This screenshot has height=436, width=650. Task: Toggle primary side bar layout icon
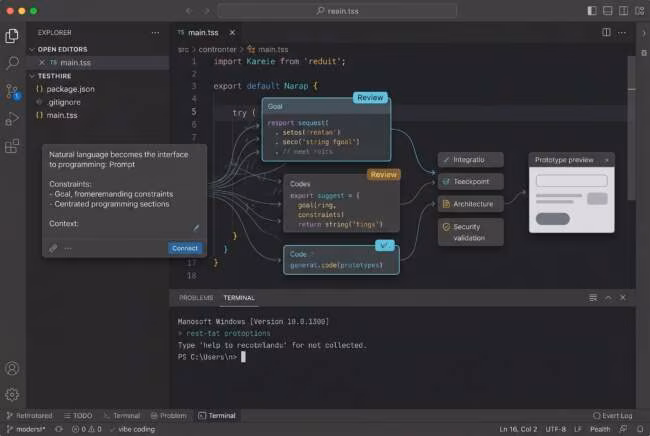pyautogui.click(x=592, y=11)
